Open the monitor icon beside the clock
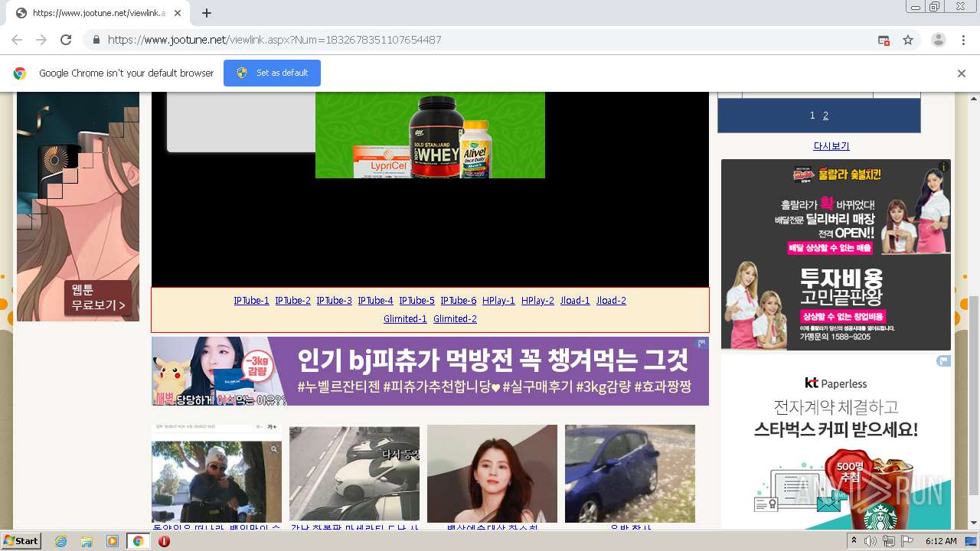Viewport: 980px width, 551px height. 971,541
